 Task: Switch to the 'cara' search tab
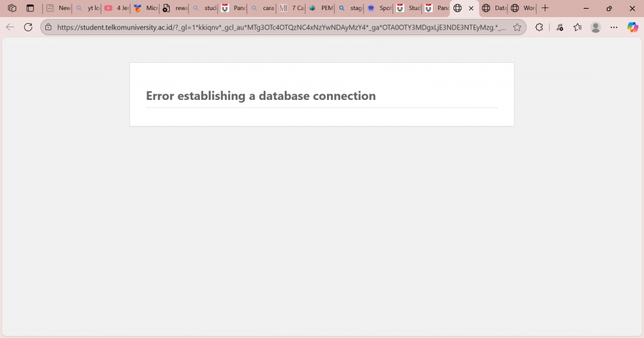[x=262, y=8]
